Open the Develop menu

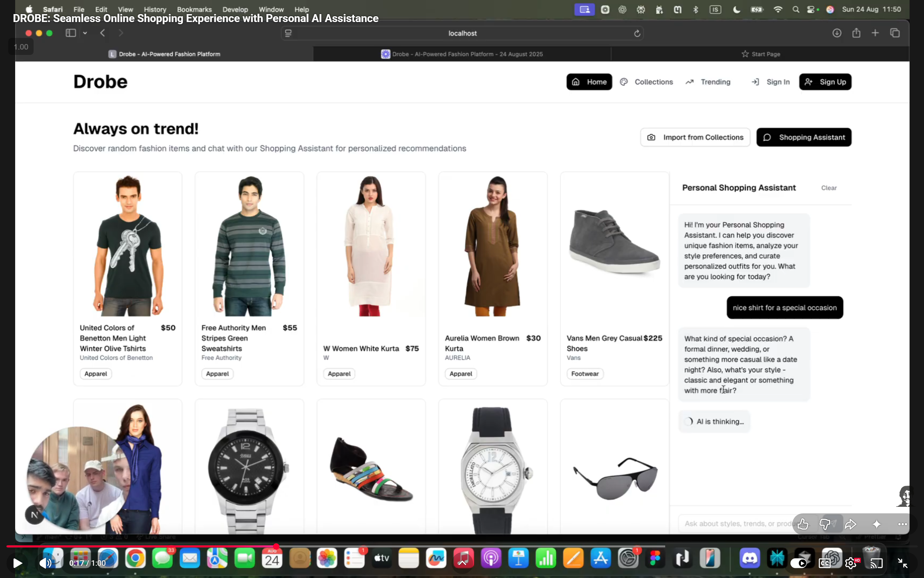[x=235, y=9]
